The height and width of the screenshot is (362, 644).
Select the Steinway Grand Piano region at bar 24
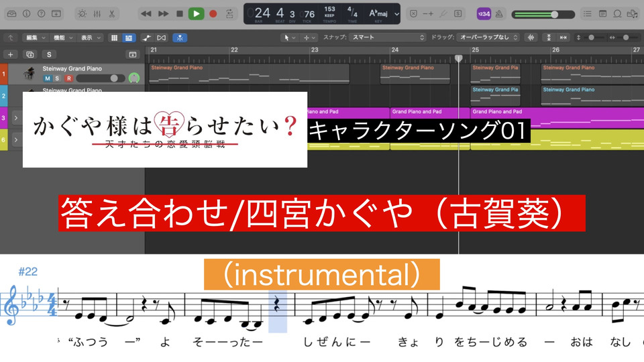(x=415, y=74)
